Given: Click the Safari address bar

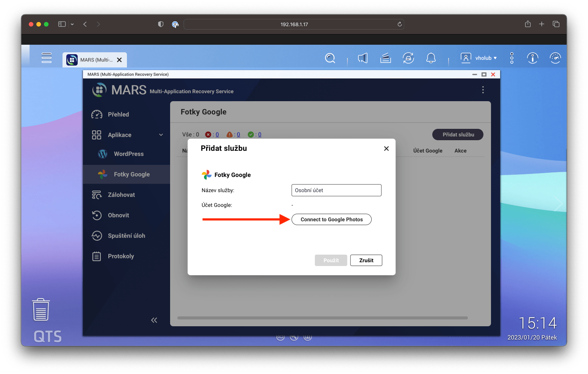Looking at the screenshot, I should [294, 24].
